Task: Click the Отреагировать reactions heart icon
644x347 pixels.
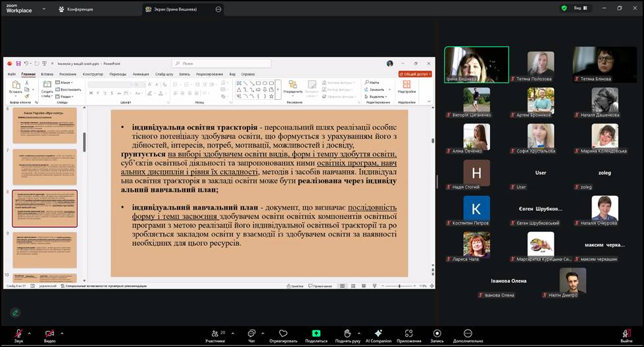Action: point(283,334)
